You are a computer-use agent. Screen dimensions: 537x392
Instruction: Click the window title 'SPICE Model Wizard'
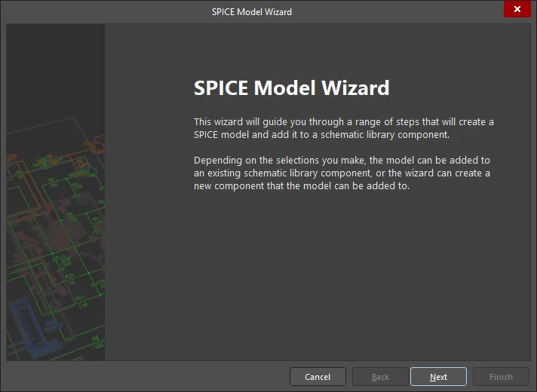(252, 12)
